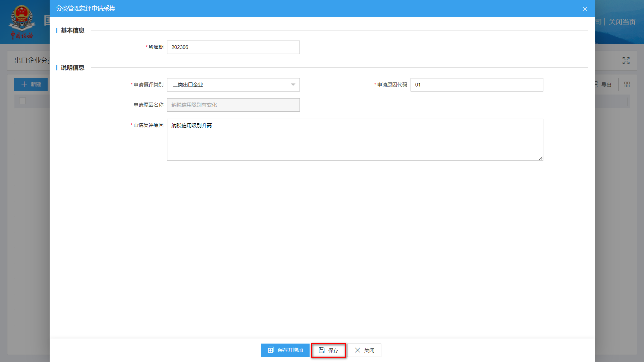The width and height of the screenshot is (644, 362).
Task: Click the textarea resize handle corner
Action: pos(541,158)
